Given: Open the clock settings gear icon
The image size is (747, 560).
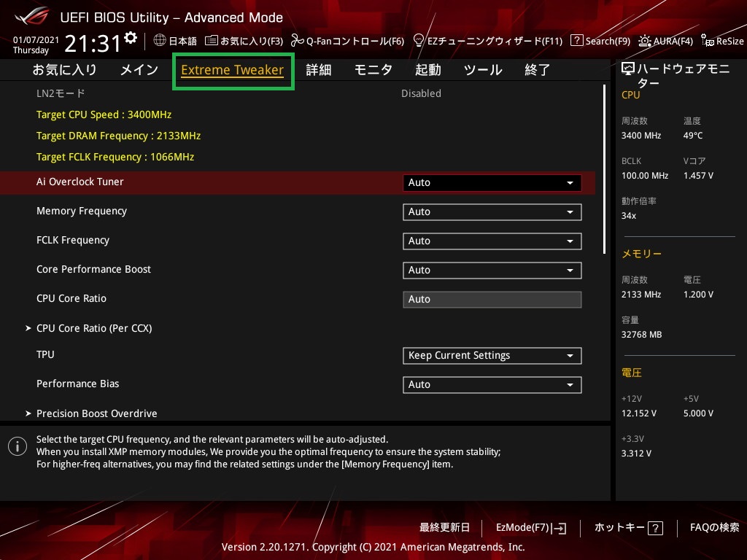Looking at the screenshot, I should [x=131, y=37].
